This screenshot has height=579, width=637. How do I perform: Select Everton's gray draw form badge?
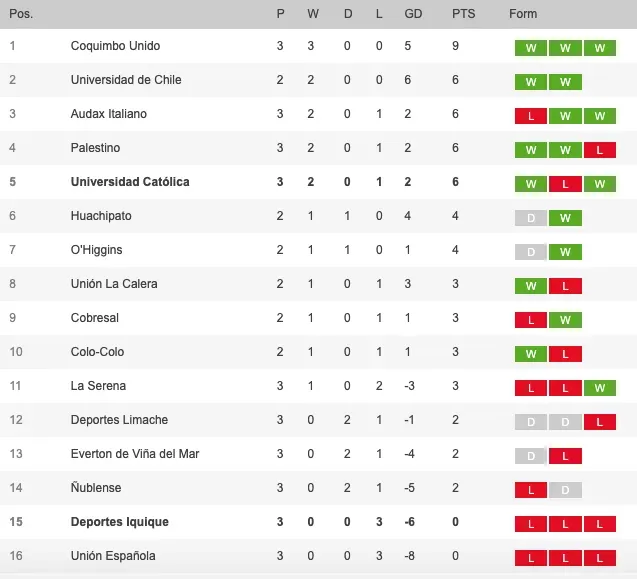coord(531,456)
